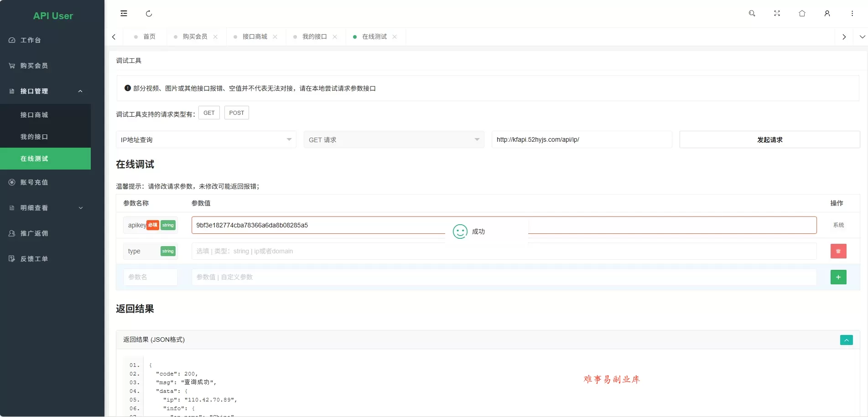Screen dimensions: 868x417
Task: Click the apikey value input field
Action: point(504,225)
